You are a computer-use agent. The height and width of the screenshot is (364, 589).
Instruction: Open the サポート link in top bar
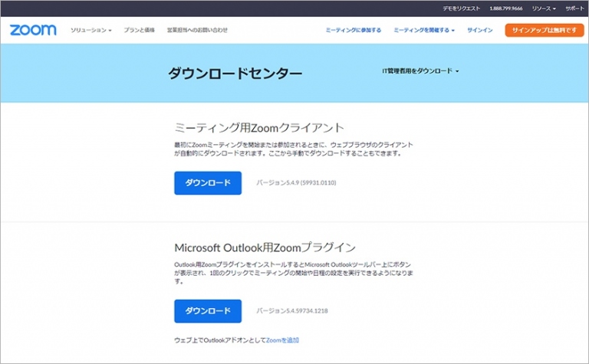574,8
